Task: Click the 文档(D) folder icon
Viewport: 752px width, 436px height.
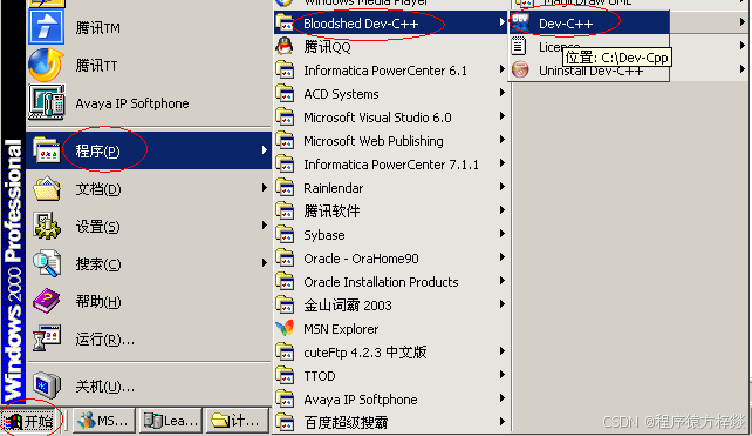Action: [47, 188]
